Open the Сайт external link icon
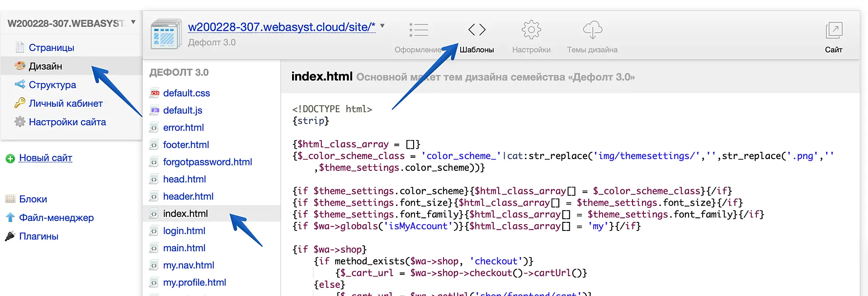Image resolution: width=868 pixels, height=296 pixels. click(x=834, y=31)
